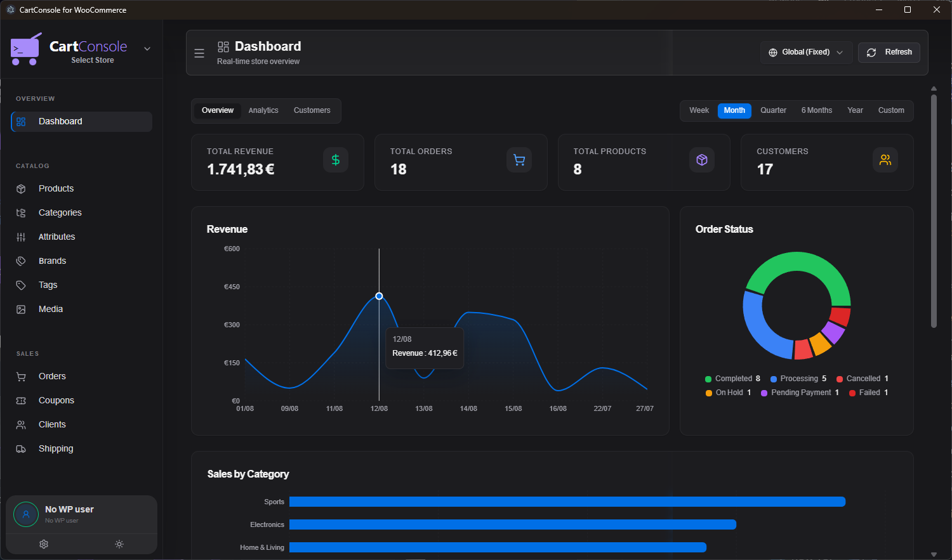Viewport: 952px width, 560px height.
Task: Click the Dashboard grid icon beside the title
Action: pos(223,47)
